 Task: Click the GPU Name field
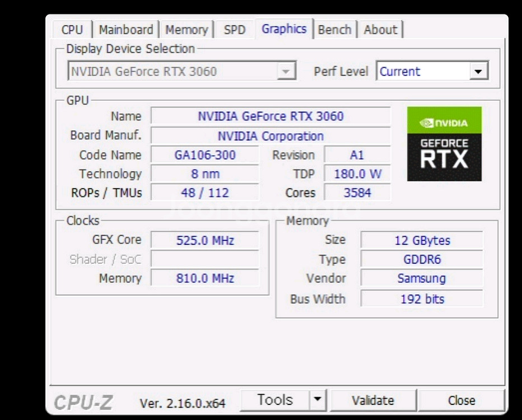pyautogui.click(x=271, y=116)
